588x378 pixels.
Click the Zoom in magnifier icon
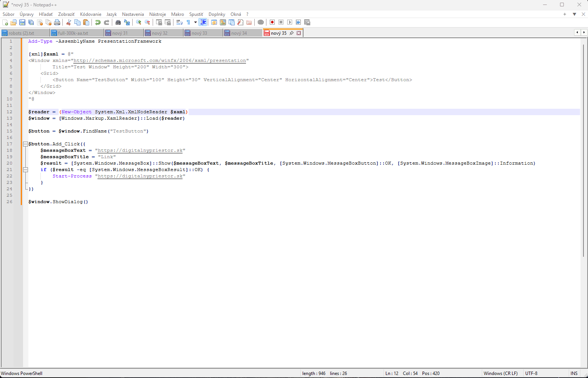tap(139, 23)
